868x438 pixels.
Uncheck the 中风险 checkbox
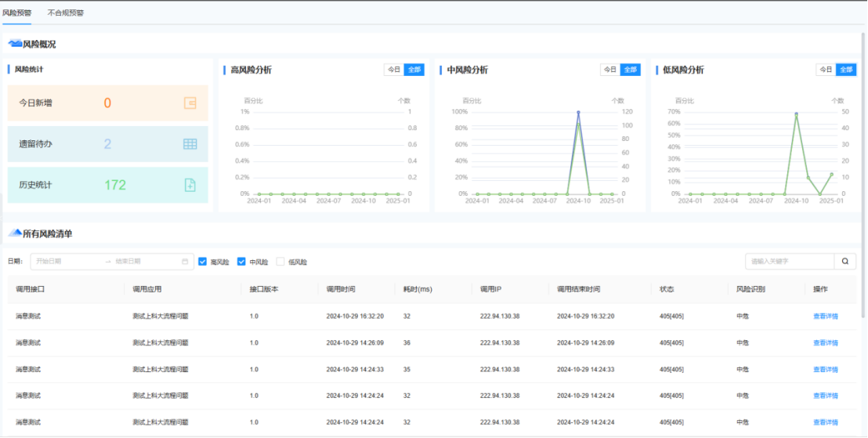241,262
